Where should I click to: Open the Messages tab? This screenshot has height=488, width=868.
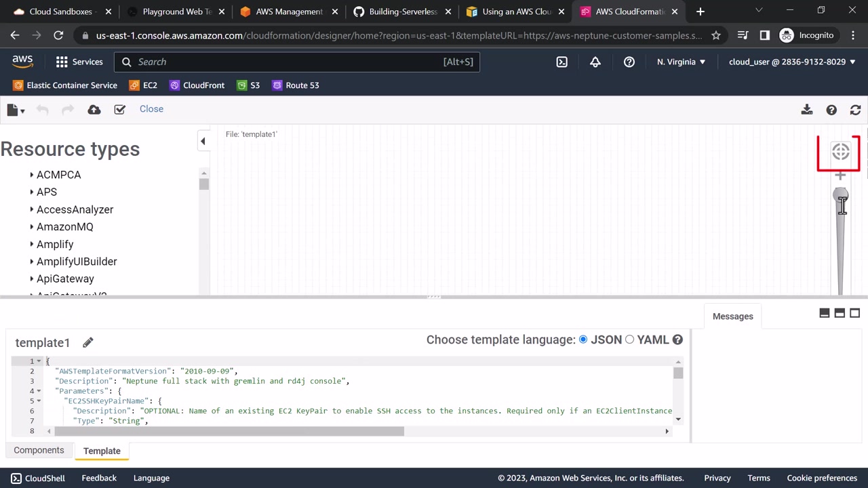pyautogui.click(x=732, y=317)
